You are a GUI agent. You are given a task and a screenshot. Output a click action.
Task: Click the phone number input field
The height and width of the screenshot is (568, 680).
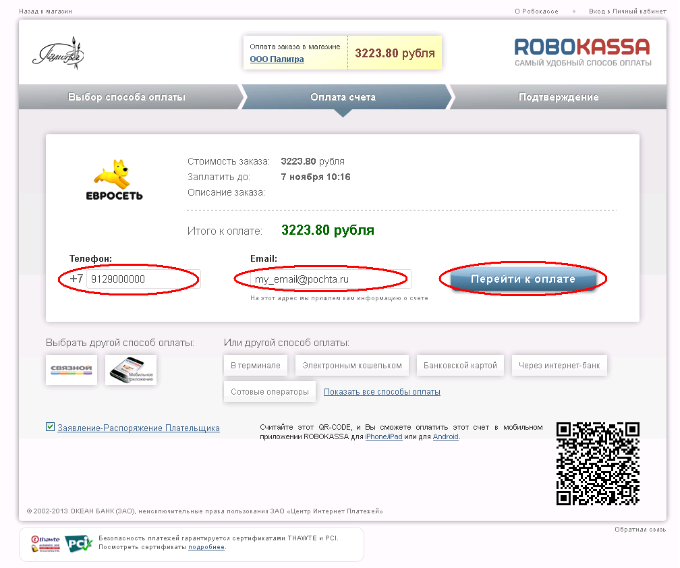143,279
